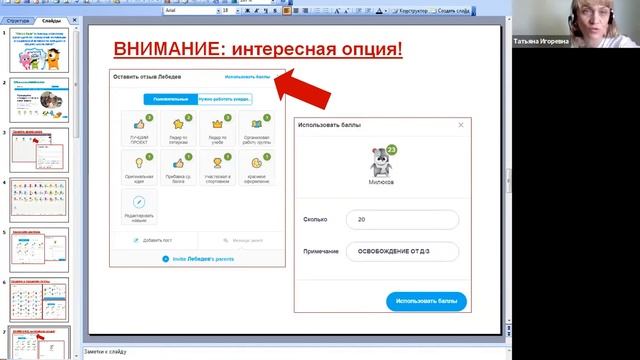
Task: Decrease font size button
Action: (347, 11)
